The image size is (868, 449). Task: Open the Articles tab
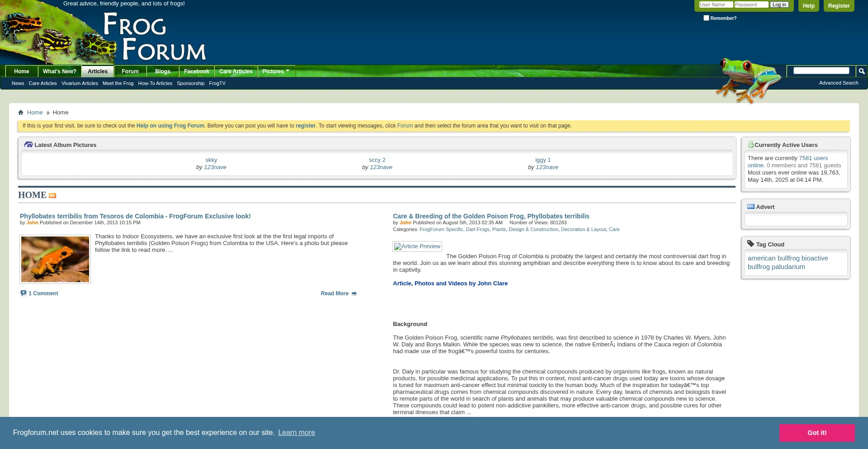tap(98, 71)
